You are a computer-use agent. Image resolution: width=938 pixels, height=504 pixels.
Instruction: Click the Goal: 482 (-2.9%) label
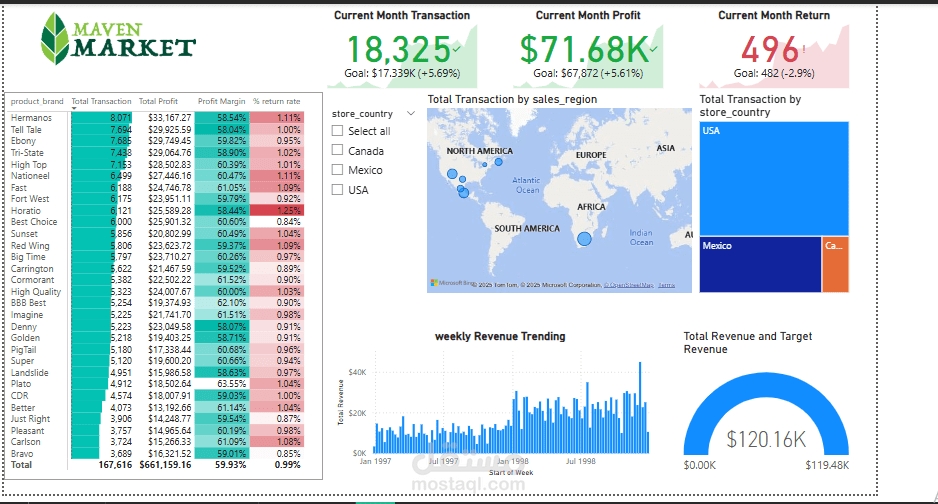tap(774, 74)
